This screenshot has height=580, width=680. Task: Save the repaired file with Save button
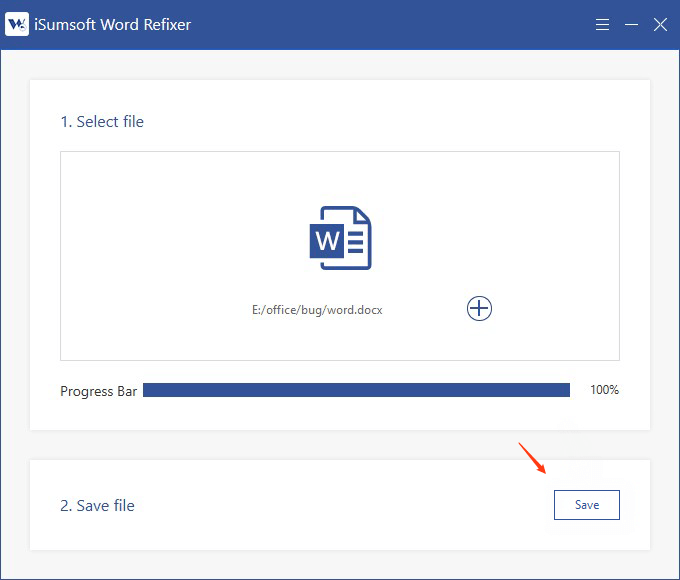pyautogui.click(x=587, y=505)
